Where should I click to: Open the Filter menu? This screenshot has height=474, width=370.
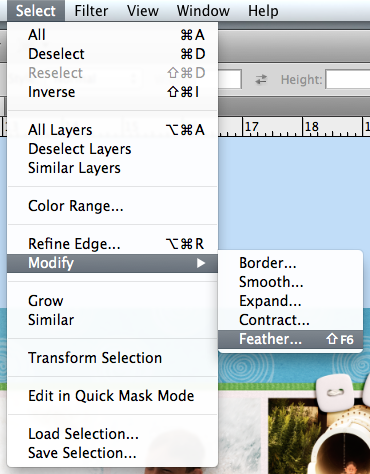tap(91, 11)
